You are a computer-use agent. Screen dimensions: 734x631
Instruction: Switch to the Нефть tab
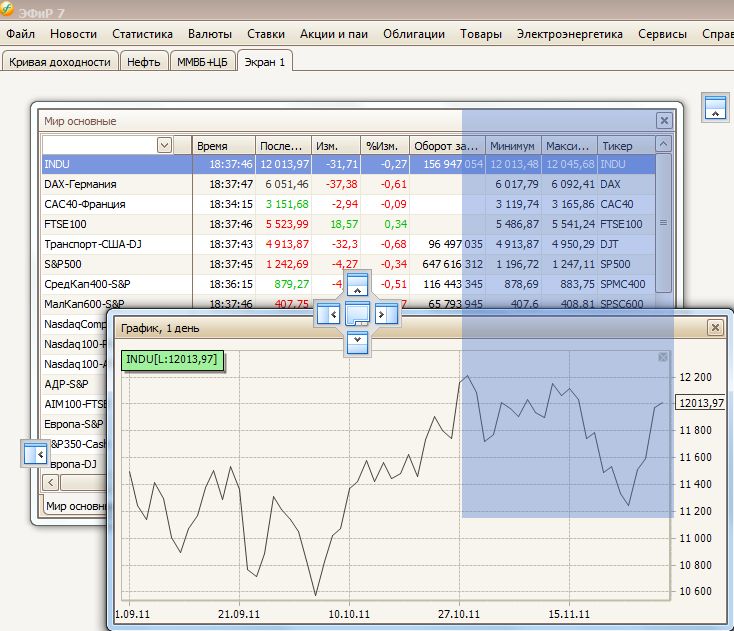coord(144,61)
